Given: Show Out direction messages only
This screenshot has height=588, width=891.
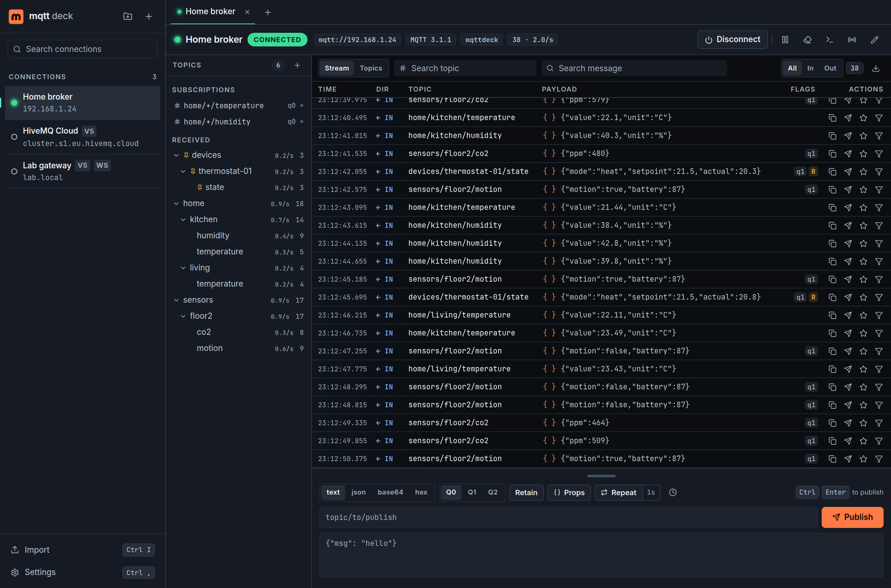Looking at the screenshot, I should coord(830,68).
